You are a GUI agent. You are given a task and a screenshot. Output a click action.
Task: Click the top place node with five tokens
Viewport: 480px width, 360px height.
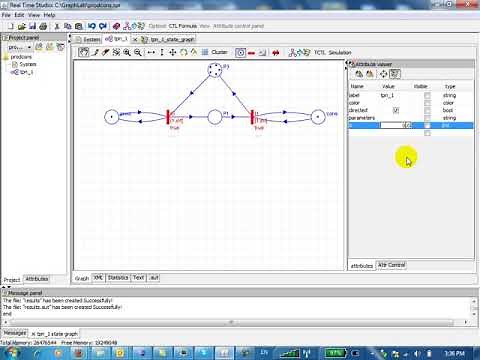point(215,70)
